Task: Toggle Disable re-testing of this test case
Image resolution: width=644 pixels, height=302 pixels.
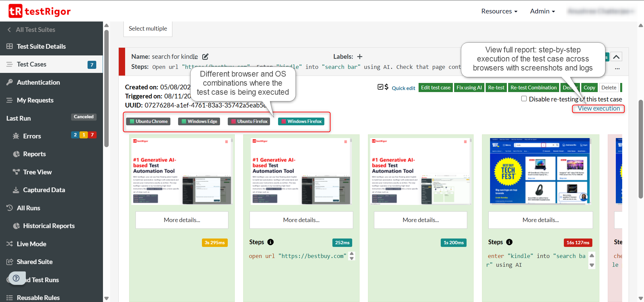Action: (x=524, y=99)
